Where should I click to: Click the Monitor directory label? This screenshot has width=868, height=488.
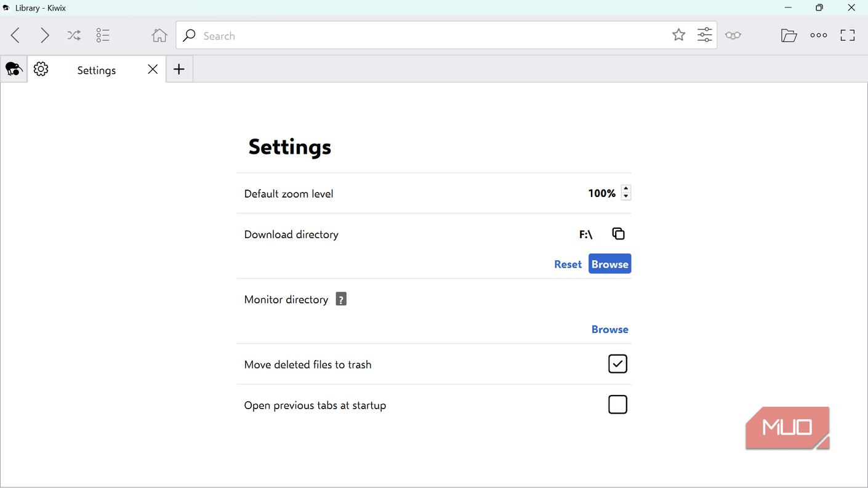(x=286, y=300)
